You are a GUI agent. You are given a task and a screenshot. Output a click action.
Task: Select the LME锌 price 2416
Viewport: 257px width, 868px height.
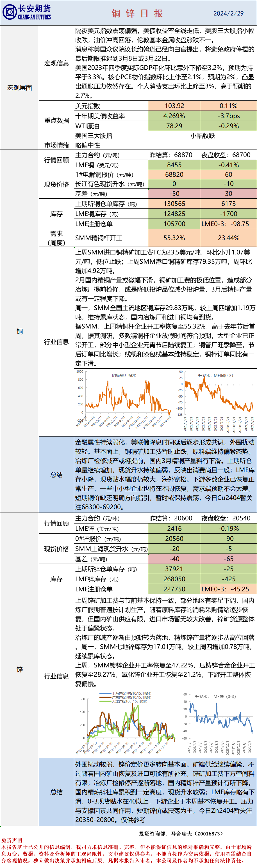coord(174,528)
